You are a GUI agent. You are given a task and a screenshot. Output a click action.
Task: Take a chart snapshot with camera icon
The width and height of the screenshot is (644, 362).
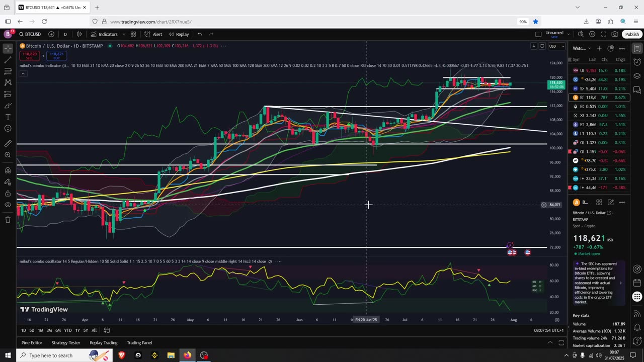tap(615, 34)
